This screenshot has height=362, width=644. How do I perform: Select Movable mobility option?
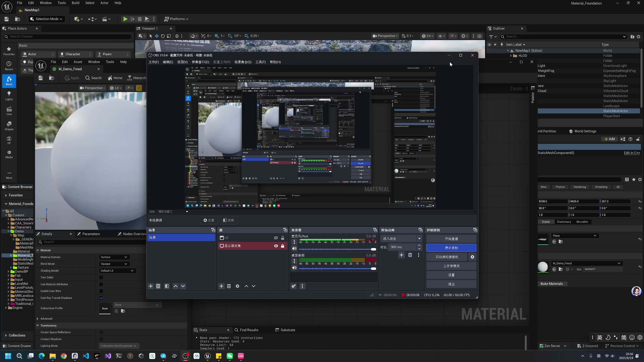[x=582, y=222]
